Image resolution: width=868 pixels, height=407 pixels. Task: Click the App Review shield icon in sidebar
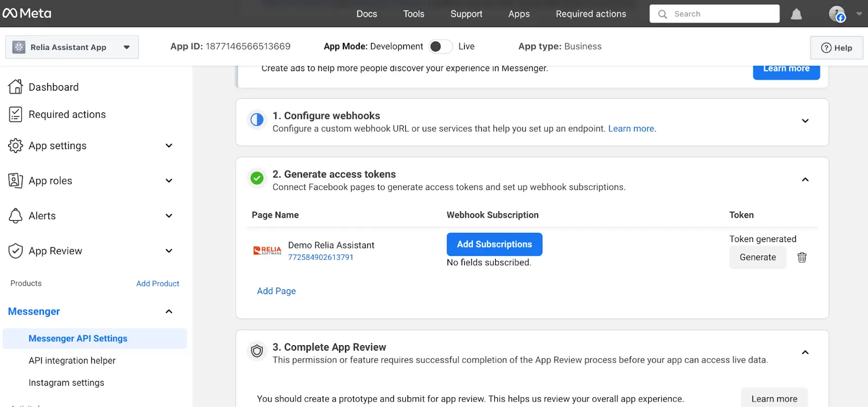[16, 251]
